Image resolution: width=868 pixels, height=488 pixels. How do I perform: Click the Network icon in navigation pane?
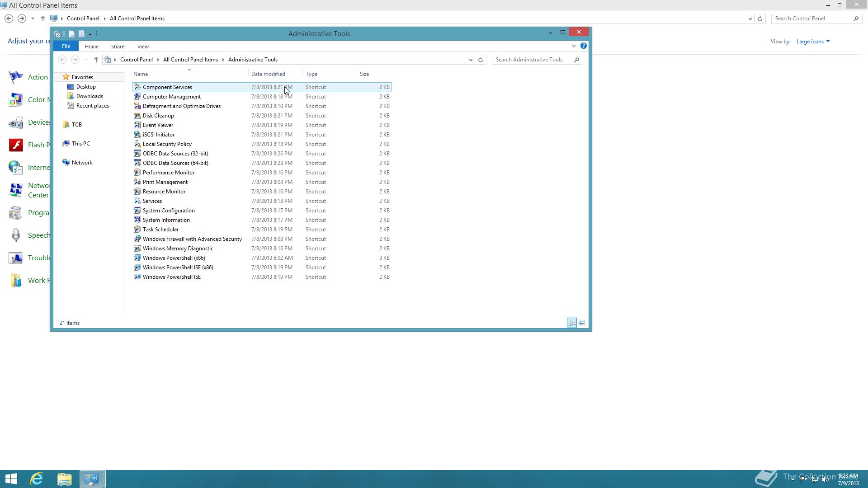[x=66, y=163]
